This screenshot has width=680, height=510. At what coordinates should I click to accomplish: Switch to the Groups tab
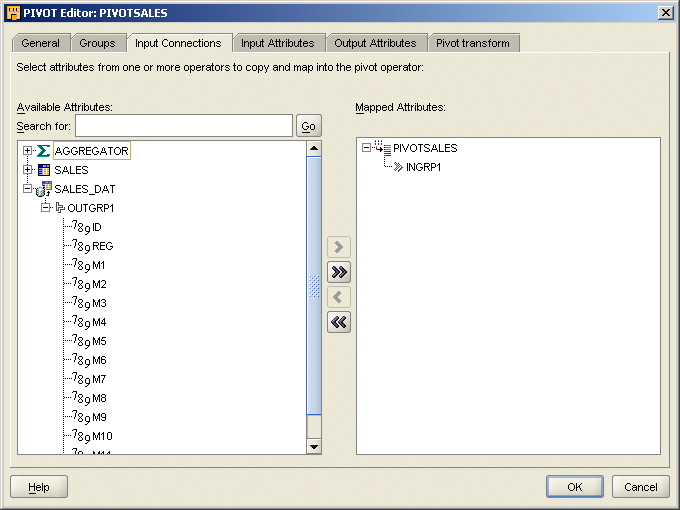(x=98, y=43)
